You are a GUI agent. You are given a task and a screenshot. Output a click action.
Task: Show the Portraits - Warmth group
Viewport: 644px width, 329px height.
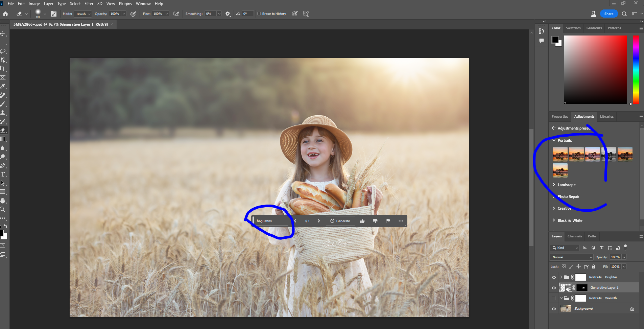pos(554,298)
